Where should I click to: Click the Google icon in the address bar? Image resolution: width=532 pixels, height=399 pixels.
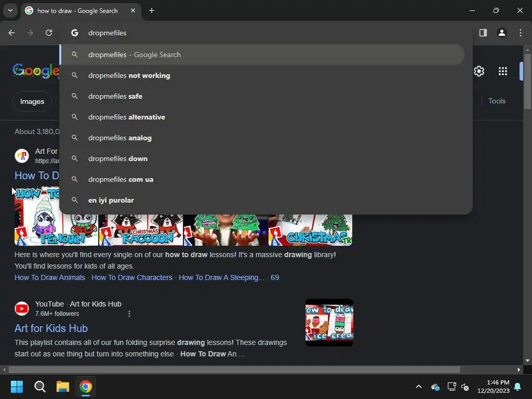(x=75, y=33)
